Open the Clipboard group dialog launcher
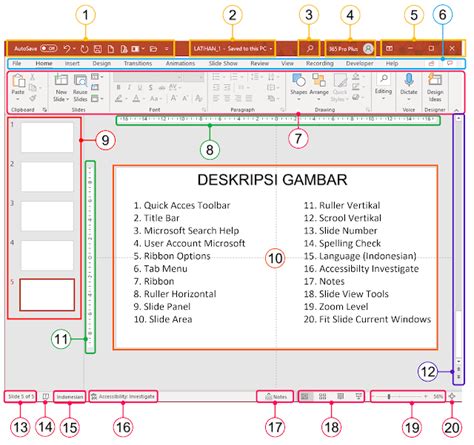Screen dimensions: 474x445 (44, 110)
